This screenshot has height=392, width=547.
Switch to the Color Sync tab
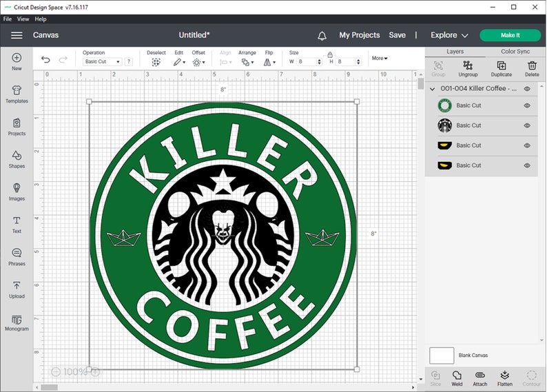pyautogui.click(x=515, y=52)
